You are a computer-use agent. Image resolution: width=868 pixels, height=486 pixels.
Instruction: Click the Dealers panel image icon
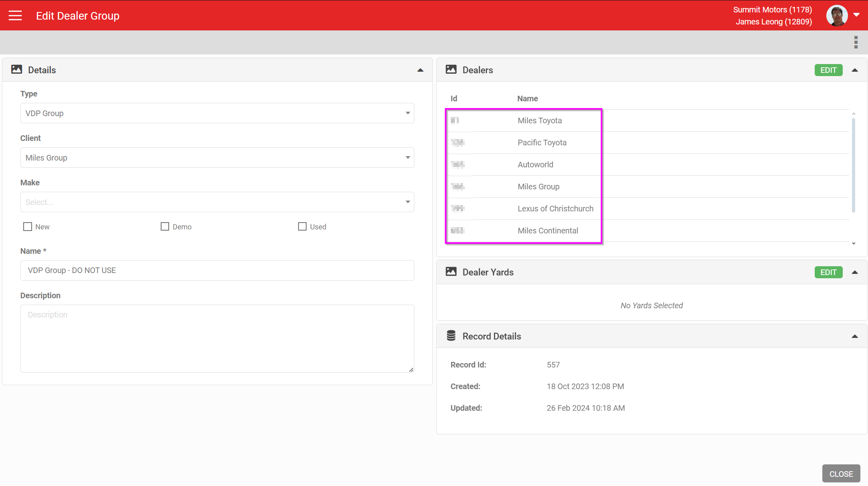[451, 70]
